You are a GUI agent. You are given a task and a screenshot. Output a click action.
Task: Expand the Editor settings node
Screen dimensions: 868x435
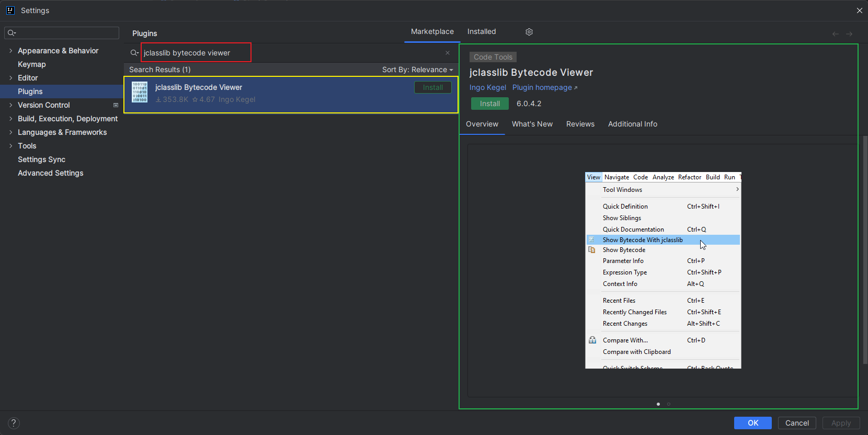[10, 78]
